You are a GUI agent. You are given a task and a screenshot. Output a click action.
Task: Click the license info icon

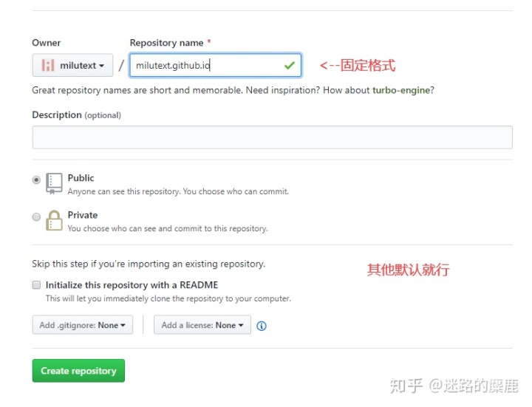click(262, 326)
